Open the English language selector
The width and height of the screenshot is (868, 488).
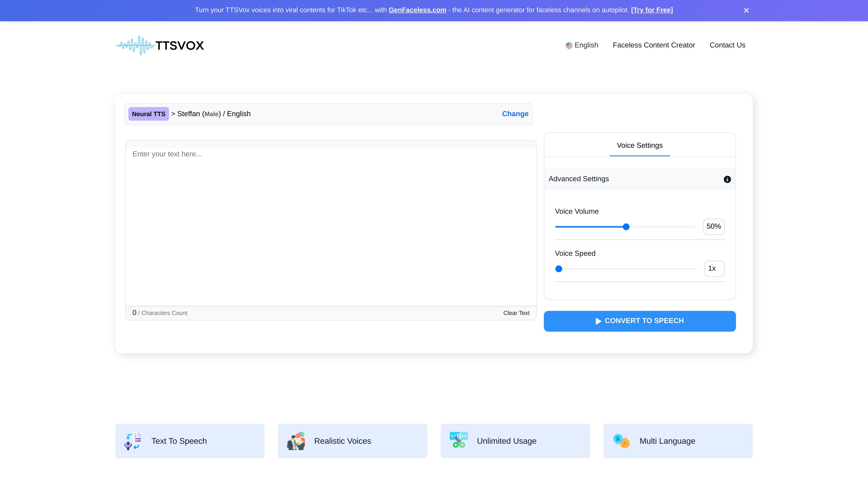click(582, 45)
